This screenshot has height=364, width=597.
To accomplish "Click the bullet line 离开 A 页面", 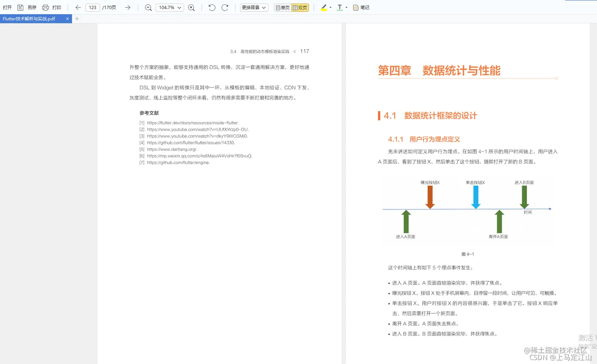I will pos(425,324).
